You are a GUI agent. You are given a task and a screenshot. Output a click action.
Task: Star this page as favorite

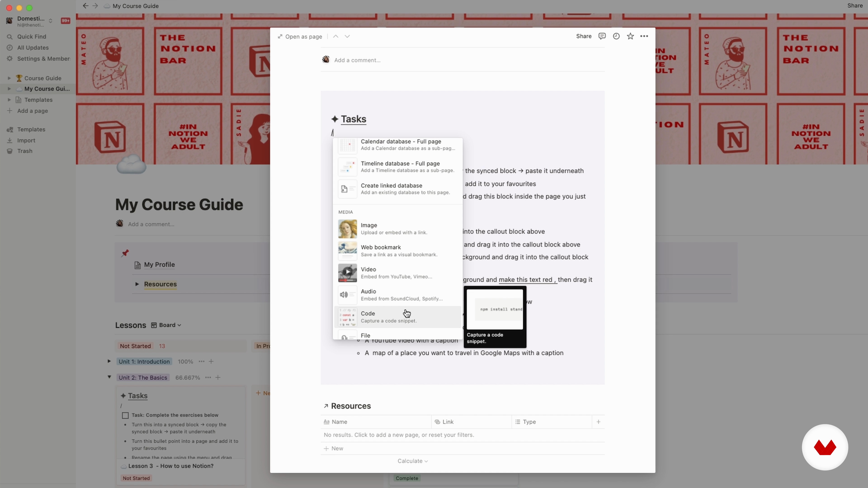pos(630,36)
